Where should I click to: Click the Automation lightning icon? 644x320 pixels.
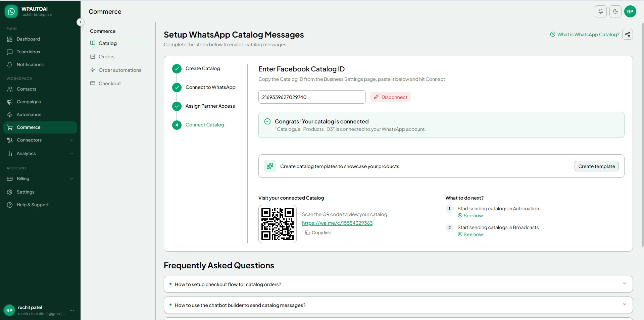[x=10, y=115]
